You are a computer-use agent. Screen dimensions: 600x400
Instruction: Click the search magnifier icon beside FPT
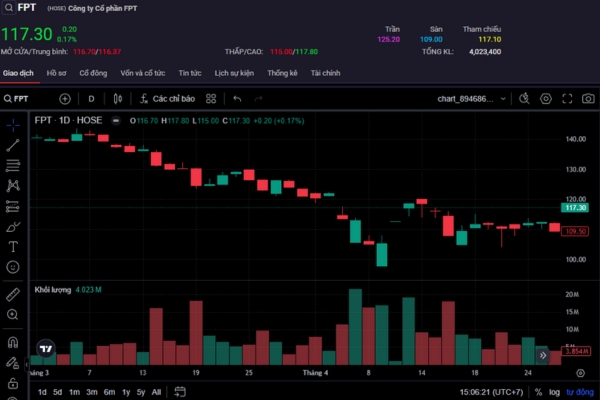(x=9, y=8)
